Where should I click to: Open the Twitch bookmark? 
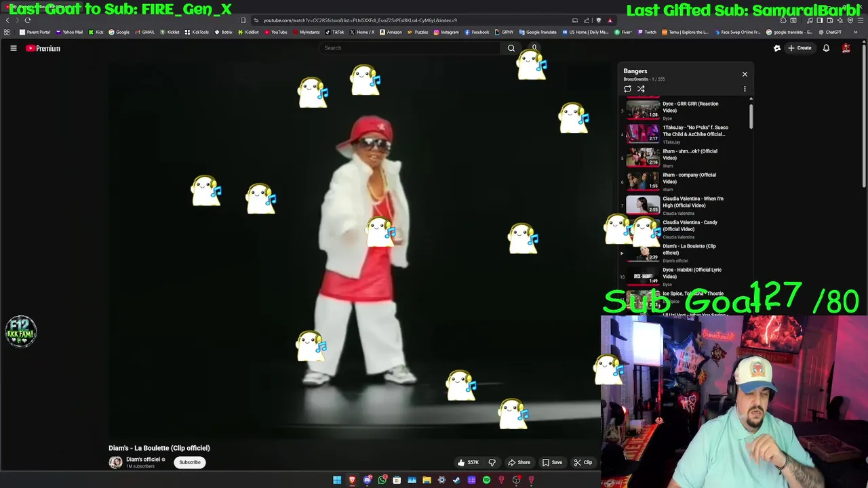[647, 32]
